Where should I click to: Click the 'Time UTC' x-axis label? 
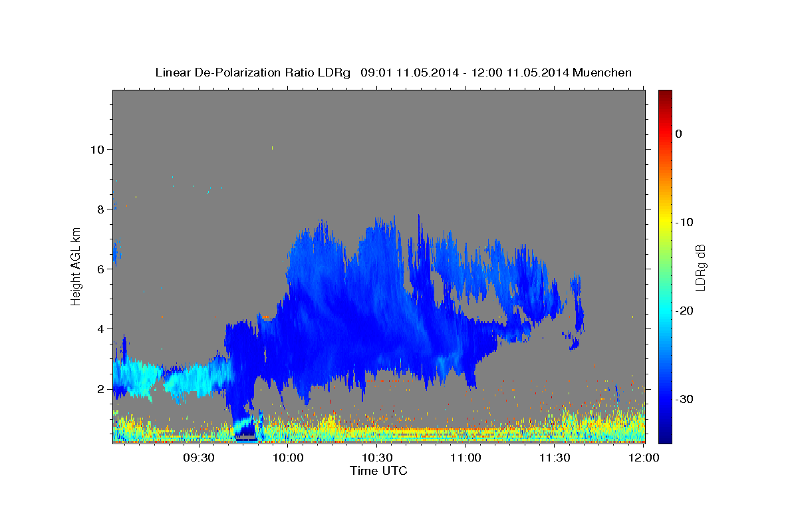(378, 471)
